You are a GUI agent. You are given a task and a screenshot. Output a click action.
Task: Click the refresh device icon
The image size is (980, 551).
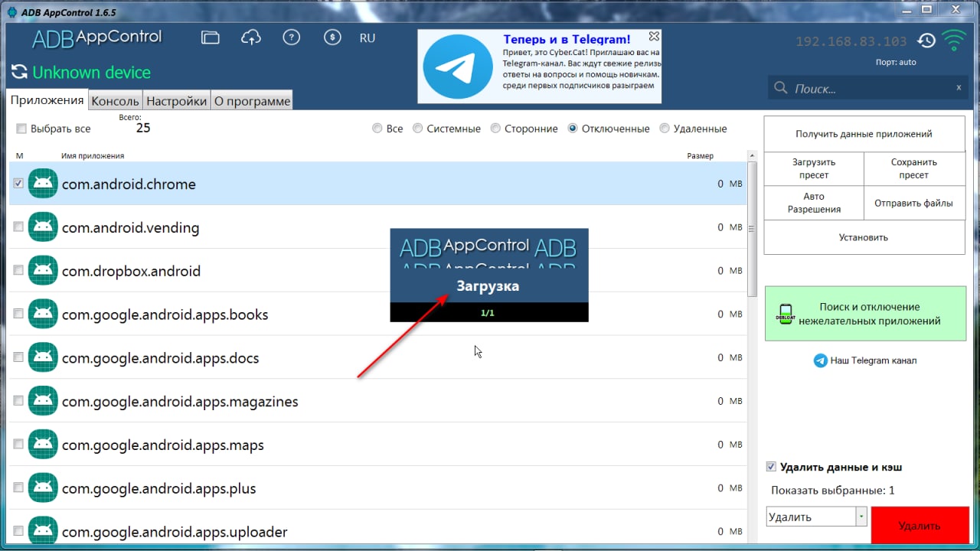tap(19, 73)
